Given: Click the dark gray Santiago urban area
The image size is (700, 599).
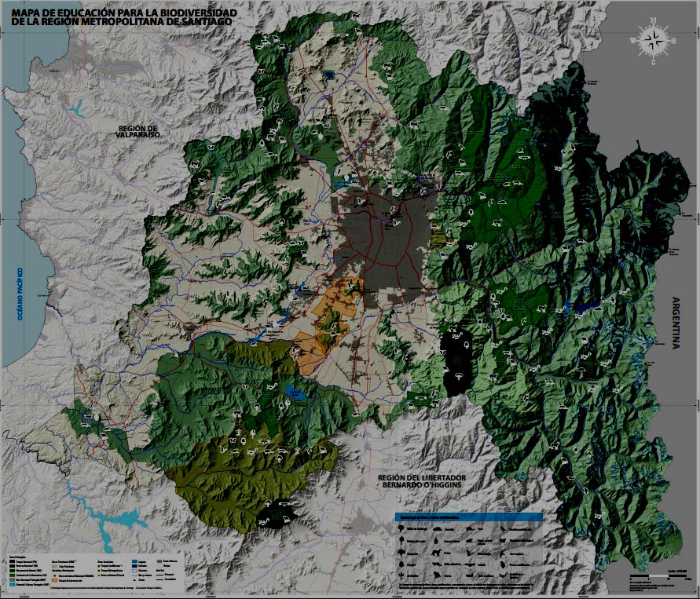Looking at the screenshot, I should (383, 243).
